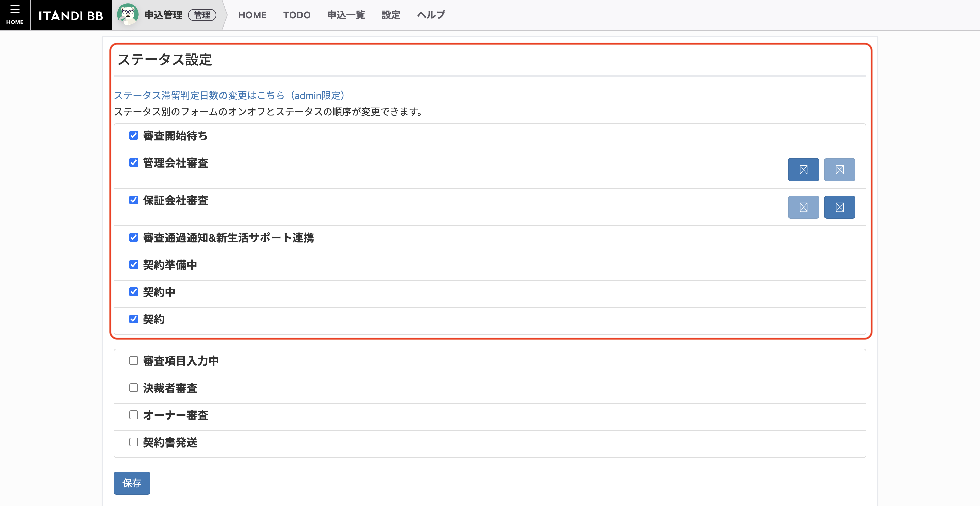Click the dark blue reorder button in 保証会社審査 row
Image resolution: width=980 pixels, height=506 pixels.
[x=839, y=207]
